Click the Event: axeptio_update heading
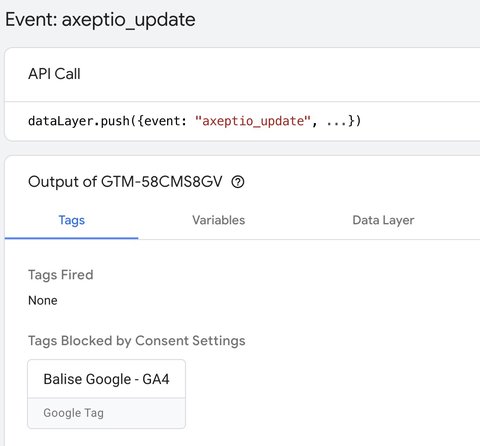480x446 pixels. [100, 20]
